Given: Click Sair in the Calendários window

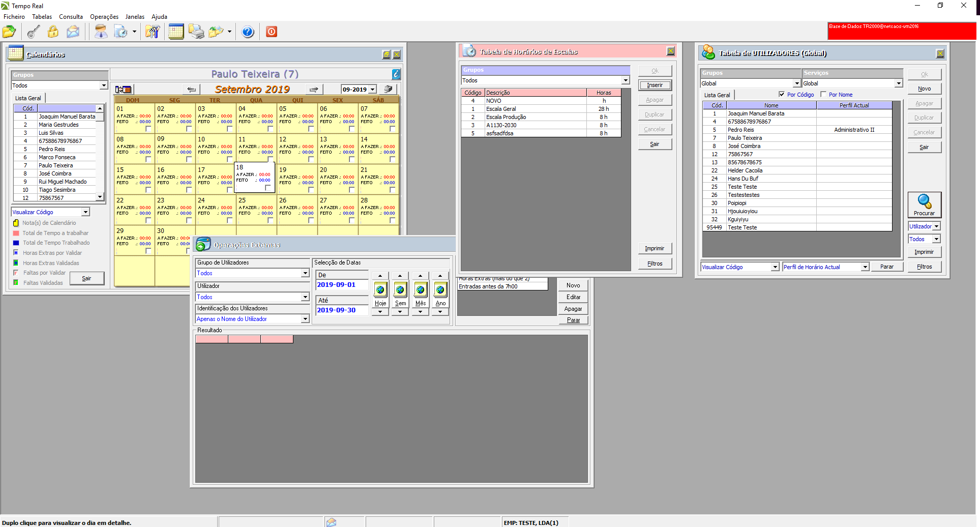Looking at the screenshot, I should click(x=87, y=278).
